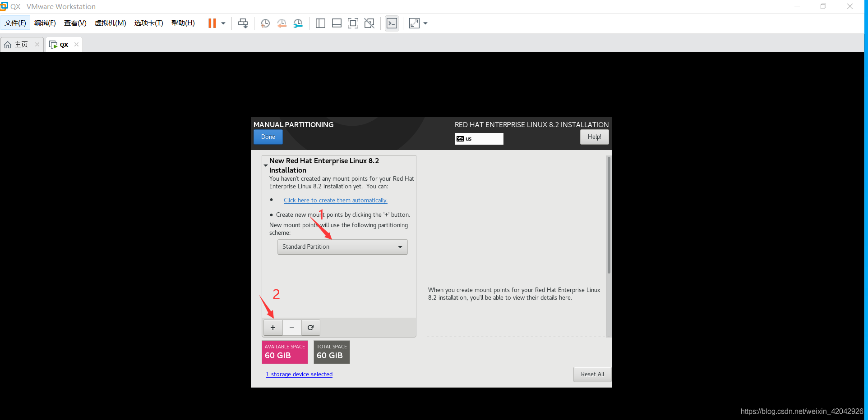Image resolution: width=868 pixels, height=420 pixels.
Task: Open the '1 storage device selected' link
Action: (x=299, y=374)
